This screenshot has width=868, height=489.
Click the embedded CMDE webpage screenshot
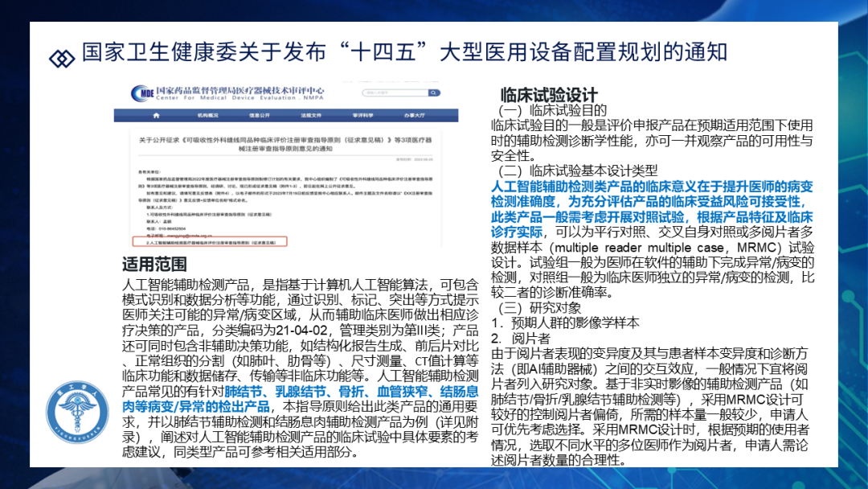286,165
